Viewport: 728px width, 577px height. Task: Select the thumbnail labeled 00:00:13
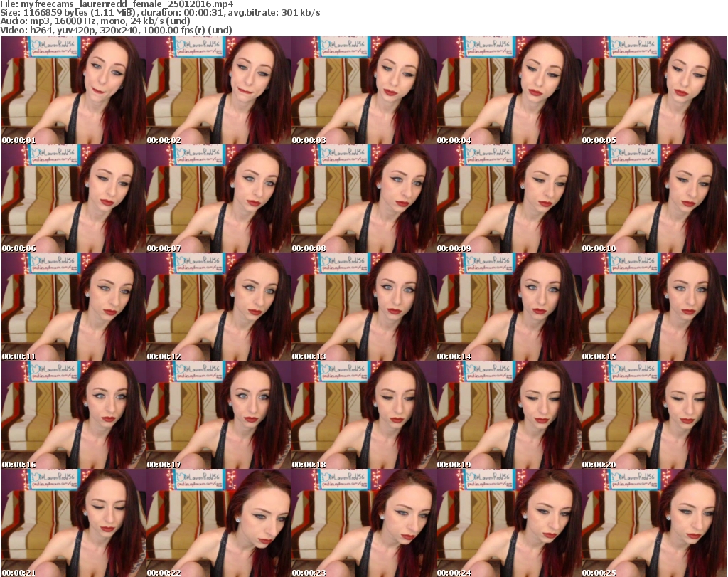pyautogui.click(x=363, y=307)
